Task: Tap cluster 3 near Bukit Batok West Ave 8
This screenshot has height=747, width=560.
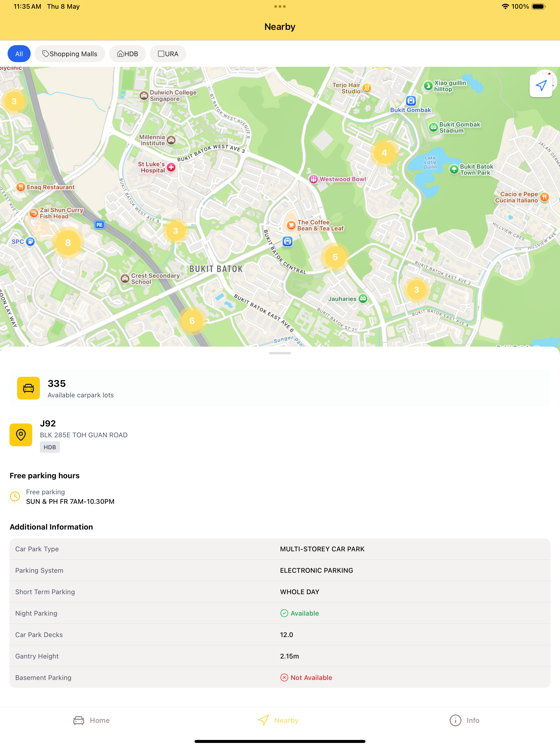Action: tap(176, 231)
